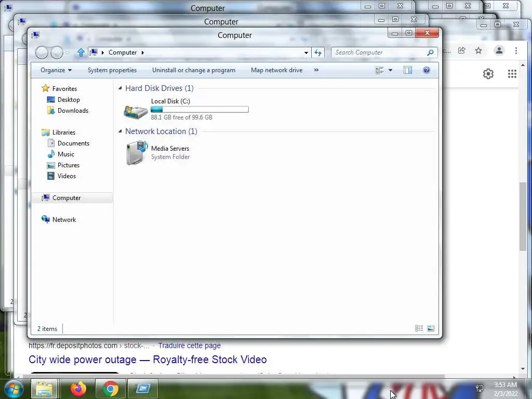
Task: Open Google Chrome from the taskbar
Action: (x=110, y=389)
